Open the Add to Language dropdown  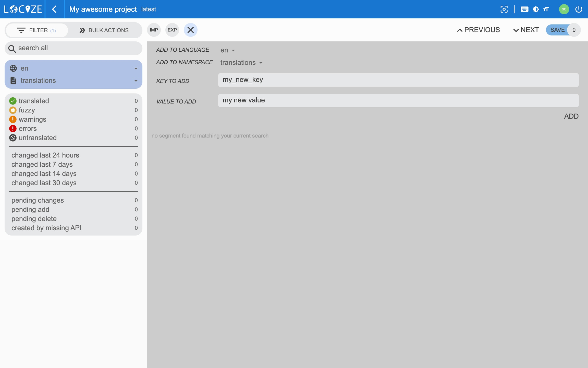click(x=227, y=50)
